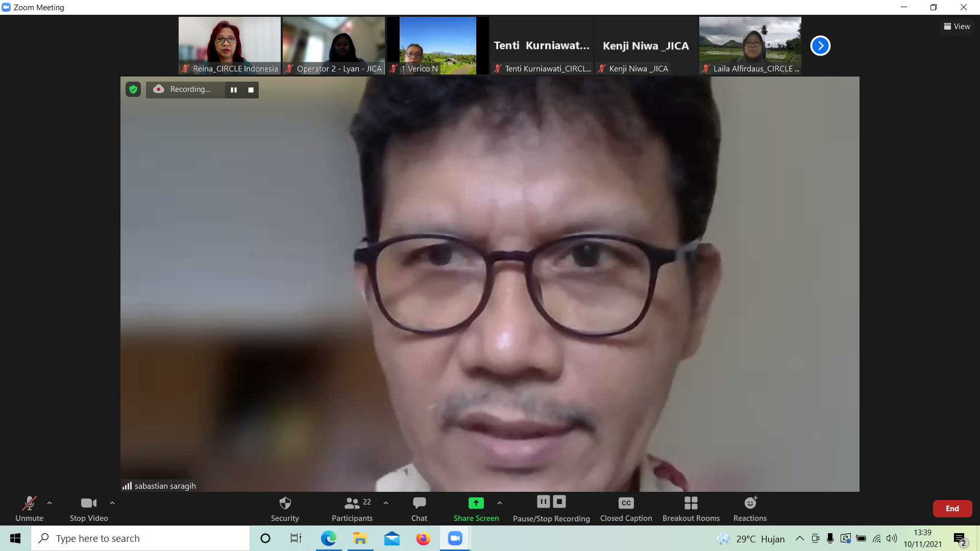
Task: Expand video options arrow beside Stop Video
Action: pos(112,503)
